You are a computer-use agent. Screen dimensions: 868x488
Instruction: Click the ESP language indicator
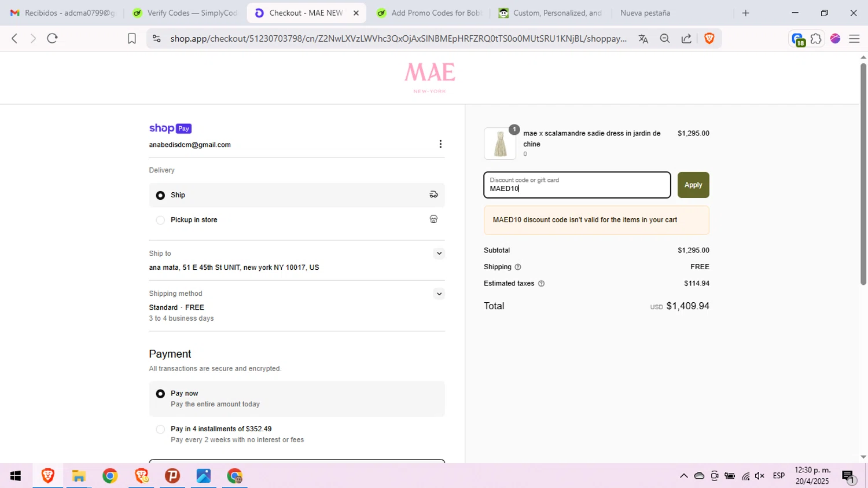coord(779,476)
